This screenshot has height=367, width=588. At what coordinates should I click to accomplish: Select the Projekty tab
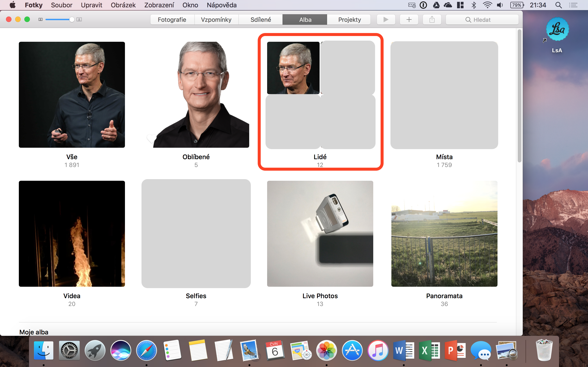pos(349,20)
